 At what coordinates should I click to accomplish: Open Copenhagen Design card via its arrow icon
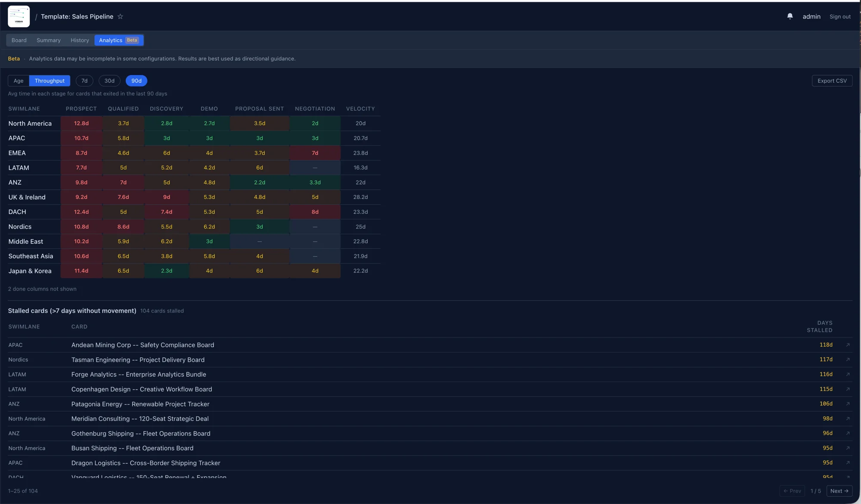tap(848, 389)
